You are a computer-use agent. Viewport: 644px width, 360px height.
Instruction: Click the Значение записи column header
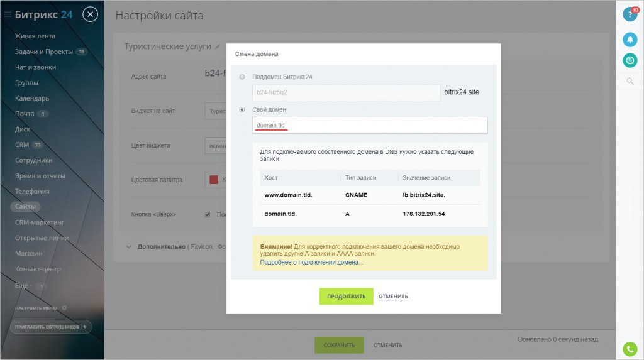point(426,178)
